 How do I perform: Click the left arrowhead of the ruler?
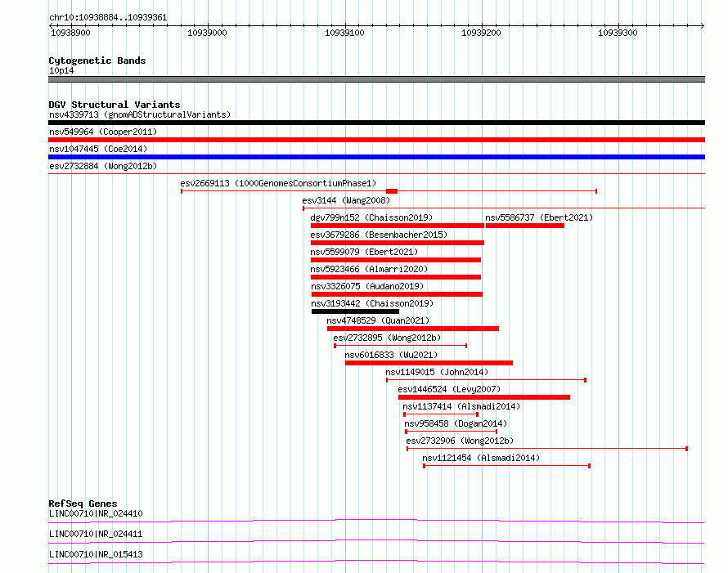coord(51,26)
